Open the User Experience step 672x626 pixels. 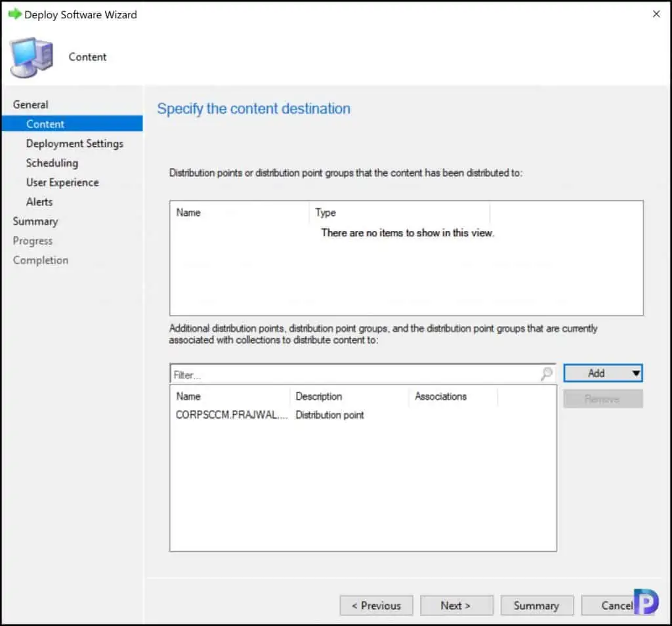[62, 182]
